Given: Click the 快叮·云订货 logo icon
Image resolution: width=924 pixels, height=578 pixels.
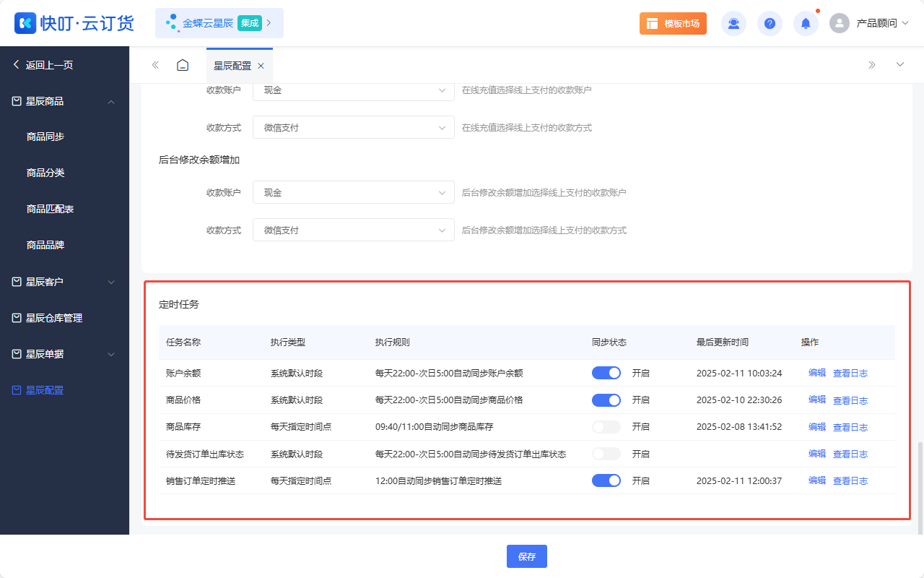Looking at the screenshot, I should click(25, 23).
